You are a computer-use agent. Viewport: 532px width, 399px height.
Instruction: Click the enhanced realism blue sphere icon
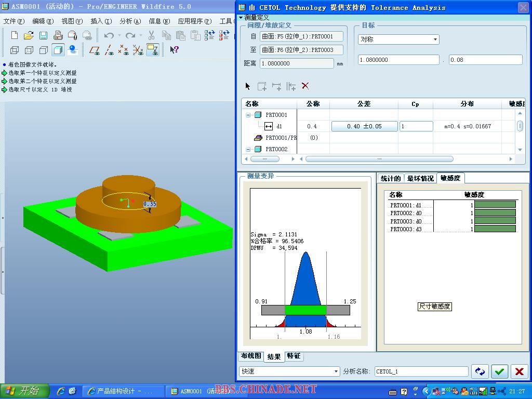point(73,50)
